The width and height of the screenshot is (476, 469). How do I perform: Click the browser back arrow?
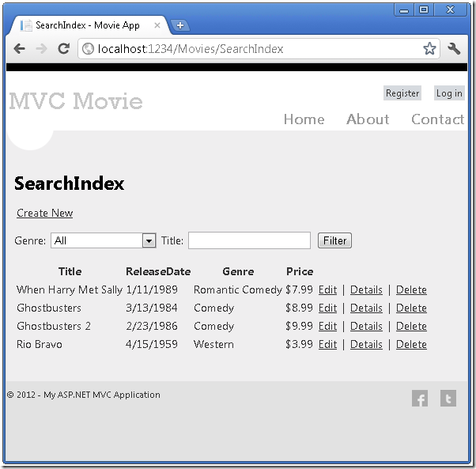point(20,49)
